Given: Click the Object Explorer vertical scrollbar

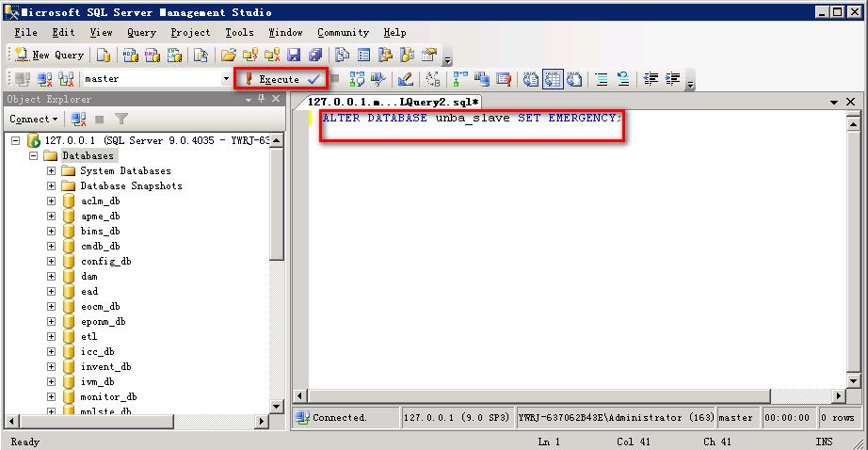Looking at the screenshot, I should click(276, 203).
